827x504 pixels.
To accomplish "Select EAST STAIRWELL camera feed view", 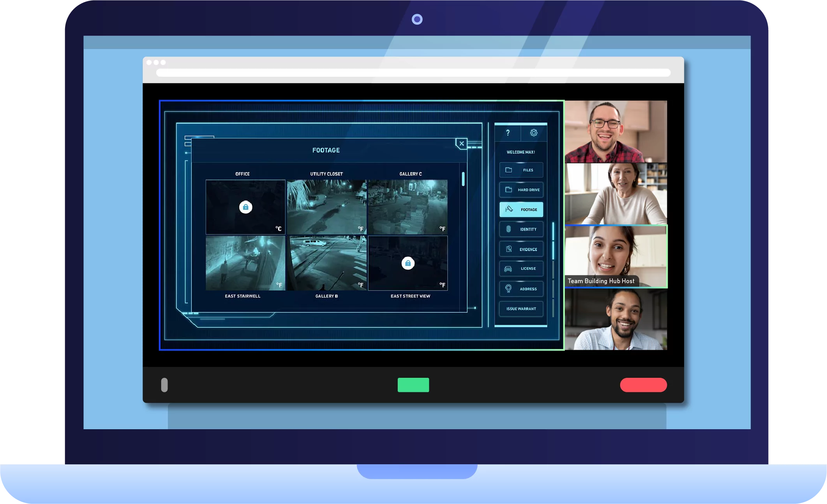I will click(x=244, y=263).
